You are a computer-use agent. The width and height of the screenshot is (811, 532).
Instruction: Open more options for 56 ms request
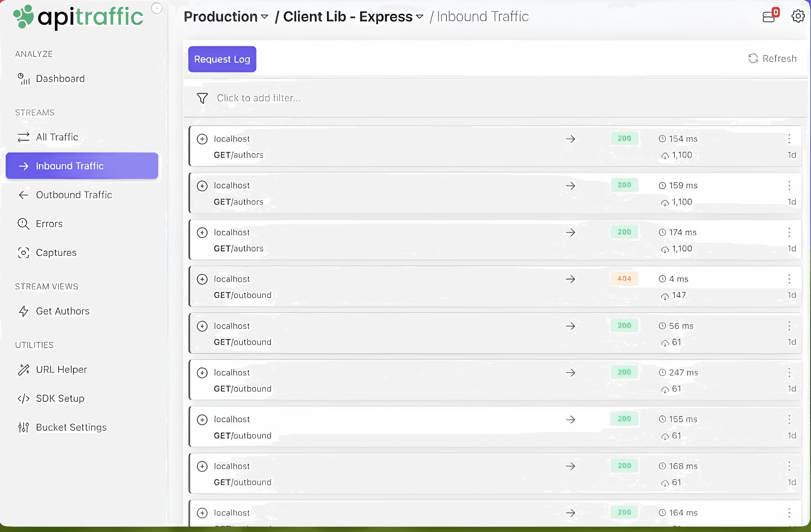pyautogui.click(x=789, y=326)
